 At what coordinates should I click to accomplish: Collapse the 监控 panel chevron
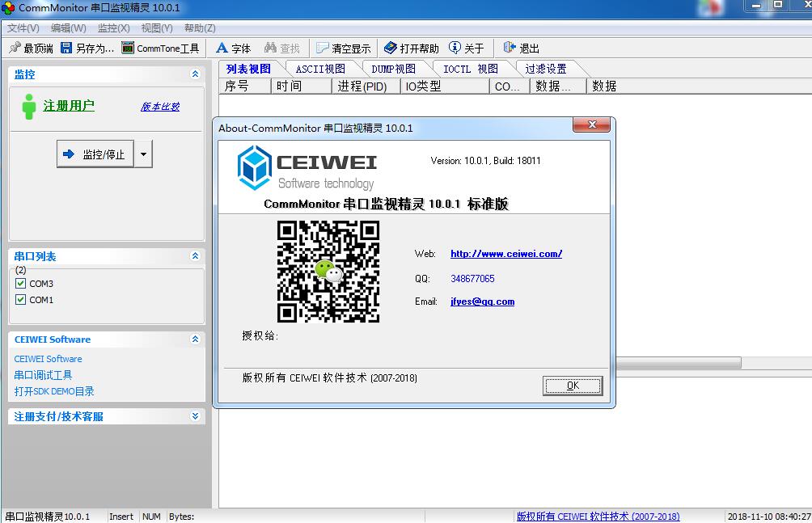tap(195, 74)
